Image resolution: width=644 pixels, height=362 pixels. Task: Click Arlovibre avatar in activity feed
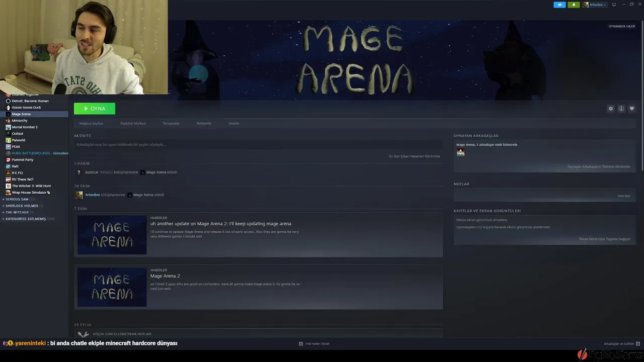pos(79,195)
